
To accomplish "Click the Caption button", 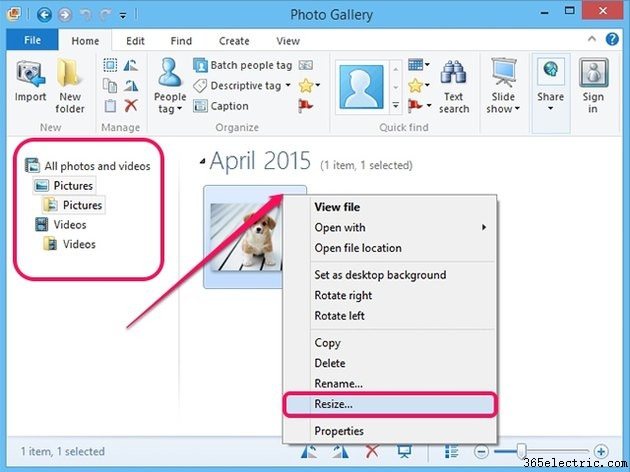I will coord(221,106).
